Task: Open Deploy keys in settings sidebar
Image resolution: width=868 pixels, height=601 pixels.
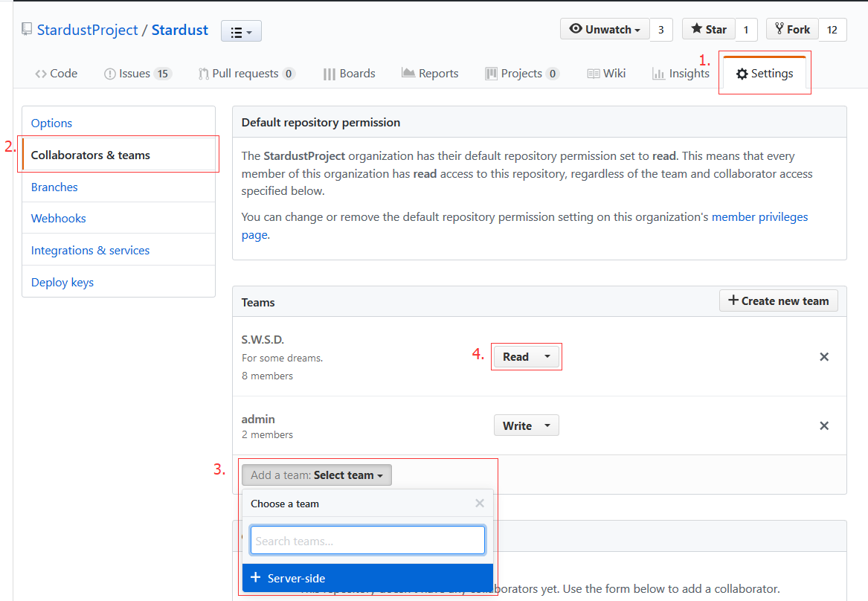Action: point(62,283)
